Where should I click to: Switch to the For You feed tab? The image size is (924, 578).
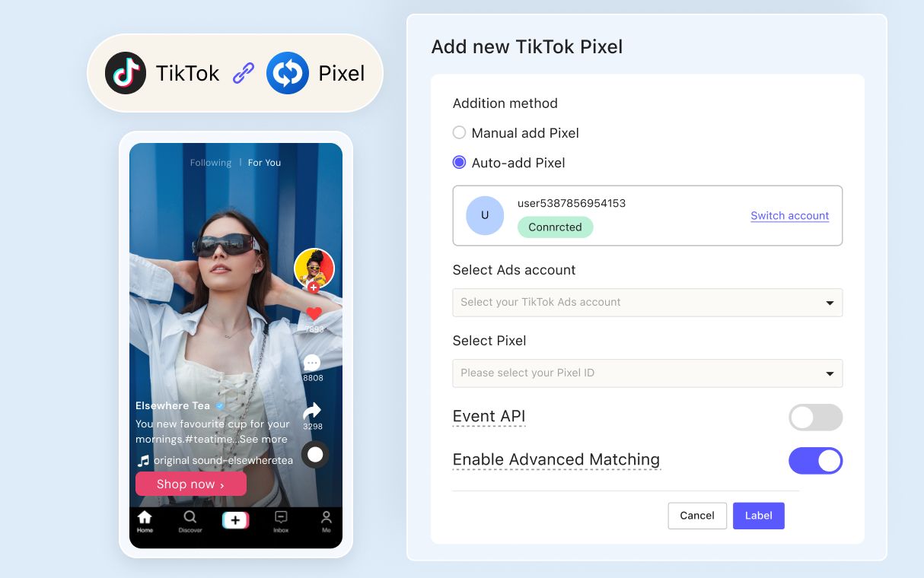tap(264, 163)
